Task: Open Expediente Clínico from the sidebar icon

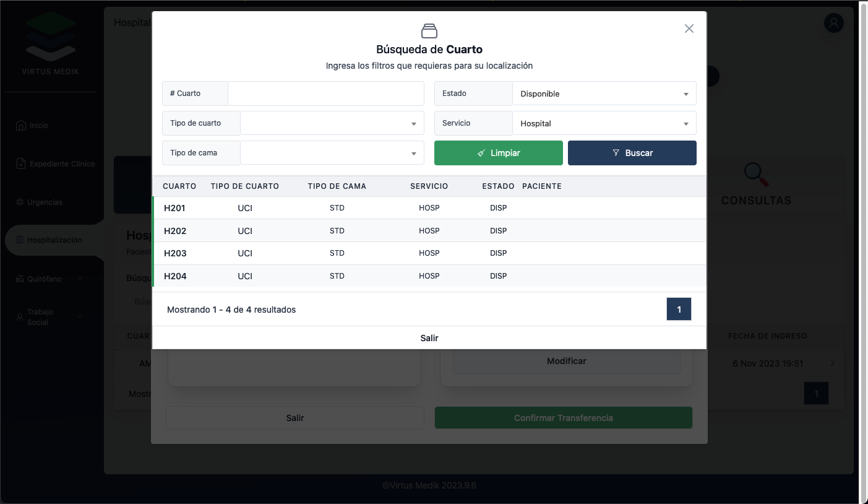Action: click(20, 164)
